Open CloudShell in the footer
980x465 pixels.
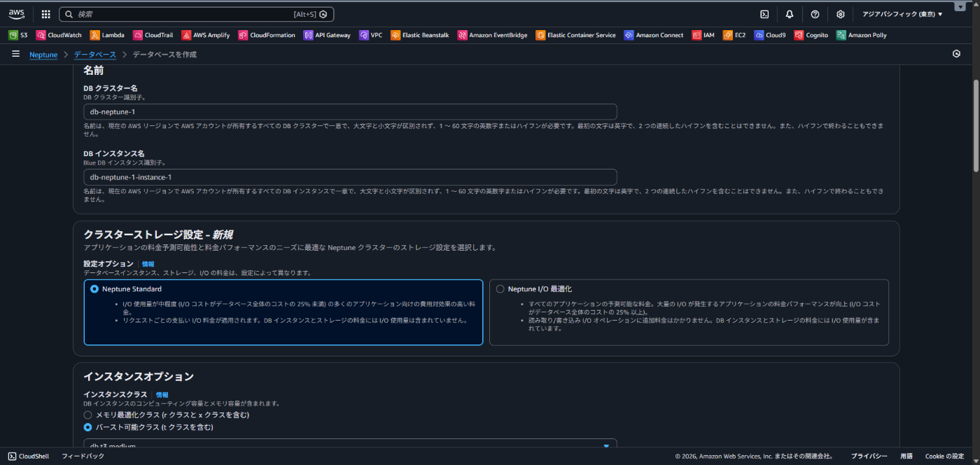pos(29,456)
